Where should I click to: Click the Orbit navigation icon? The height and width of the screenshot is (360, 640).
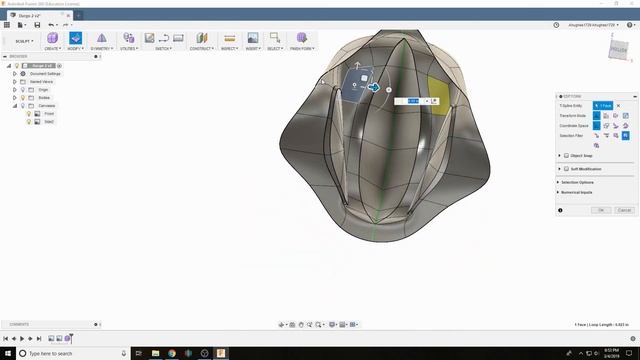pos(281,324)
